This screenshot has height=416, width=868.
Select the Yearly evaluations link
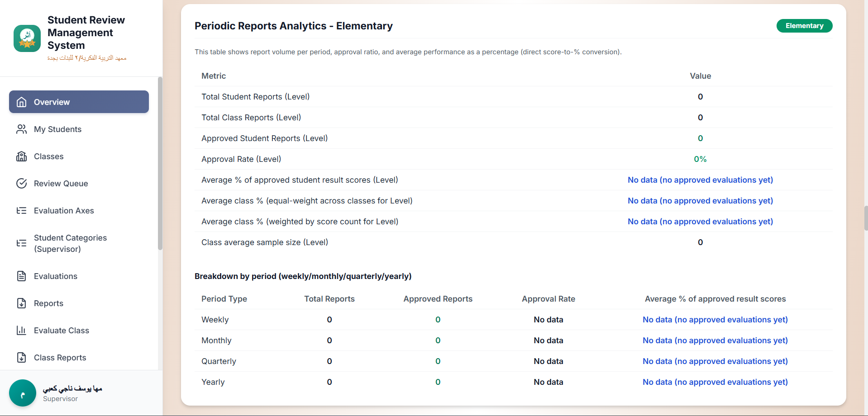tap(715, 382)
